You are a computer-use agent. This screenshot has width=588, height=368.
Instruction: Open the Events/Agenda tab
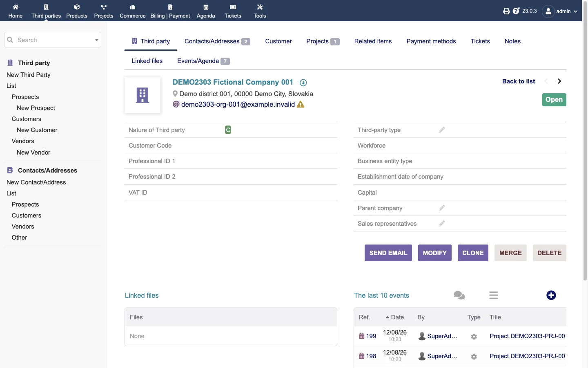tap(203, 61)
